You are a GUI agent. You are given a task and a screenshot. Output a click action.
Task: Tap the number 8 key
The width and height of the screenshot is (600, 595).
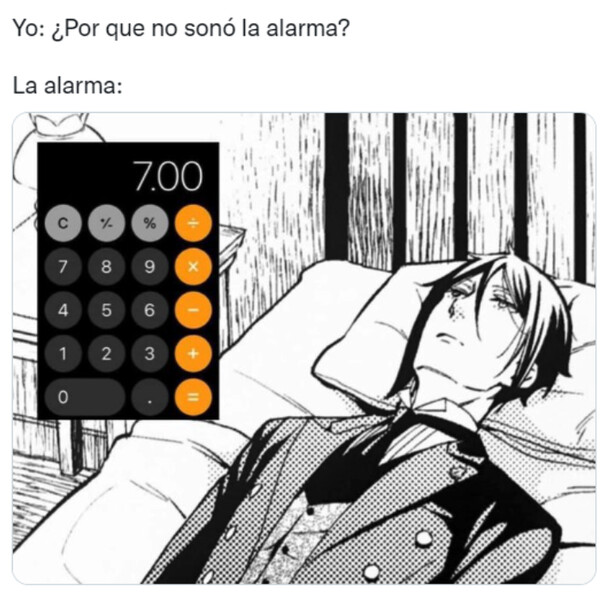pos(106,266)
